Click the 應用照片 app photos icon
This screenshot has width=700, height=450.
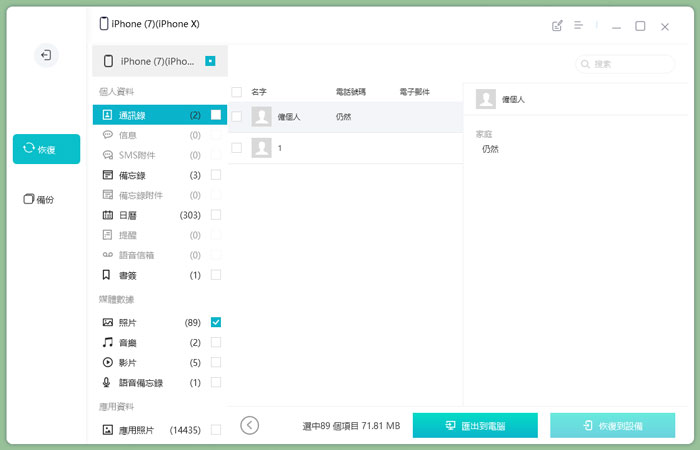pos(108,429)
